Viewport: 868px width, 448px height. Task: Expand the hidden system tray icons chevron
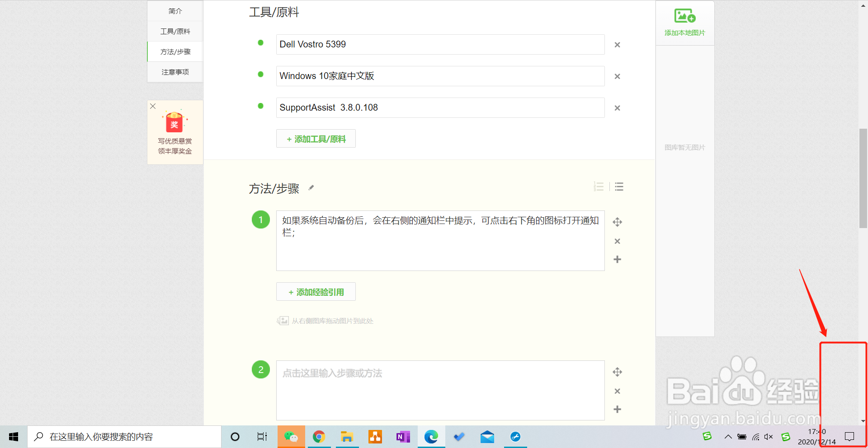pos(728,437)
